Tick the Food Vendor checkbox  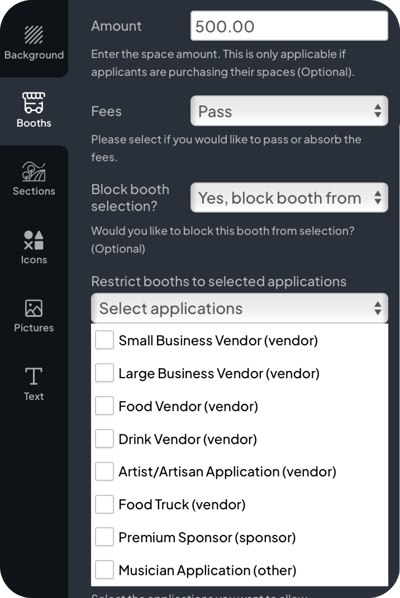pos(104,405)
